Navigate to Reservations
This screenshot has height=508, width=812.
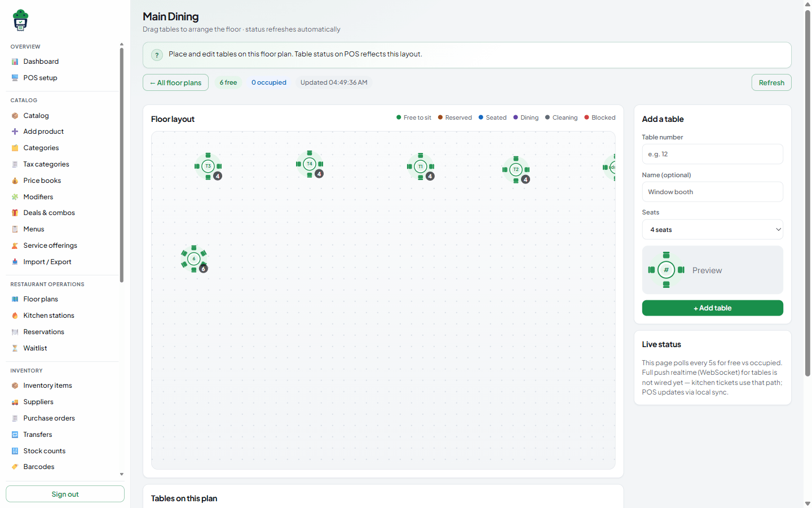43,332
